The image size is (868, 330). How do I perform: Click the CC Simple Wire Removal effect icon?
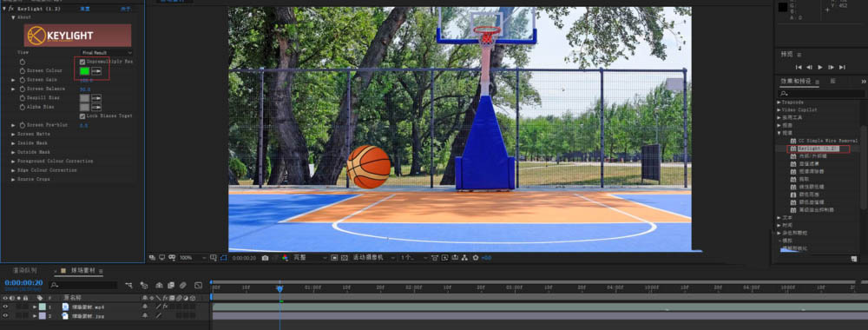(792, 141)
